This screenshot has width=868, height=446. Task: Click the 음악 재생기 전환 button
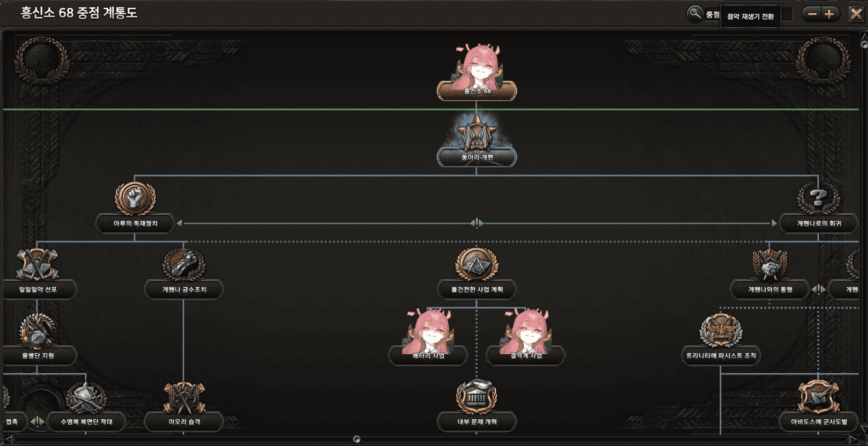tap(750, 16)
